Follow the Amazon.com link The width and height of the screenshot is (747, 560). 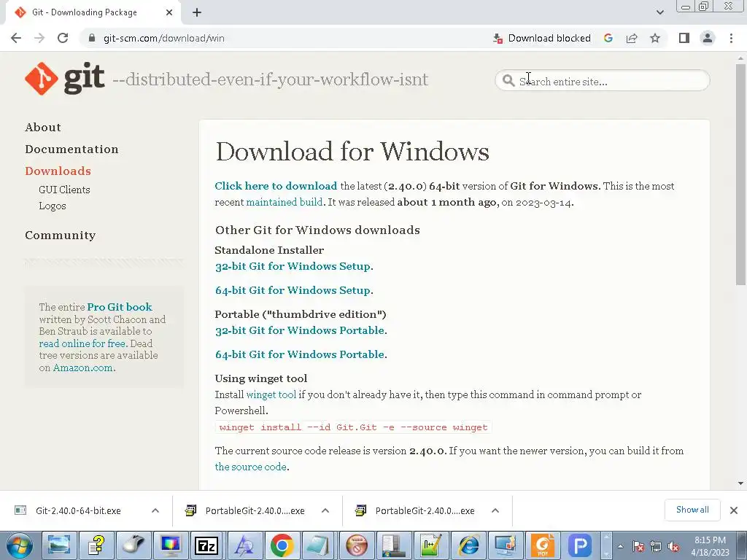coord(83,367)
